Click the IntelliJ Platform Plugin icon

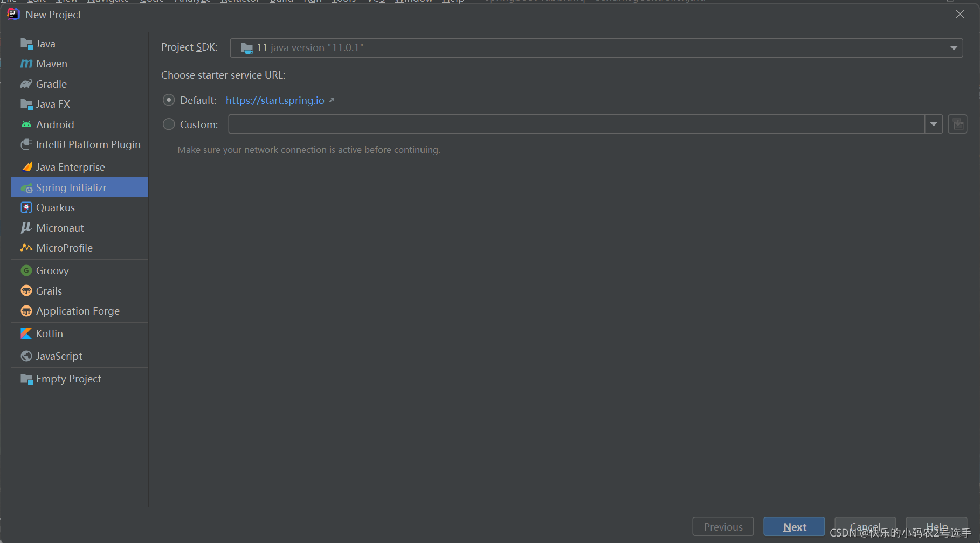(x=26, y=144)
